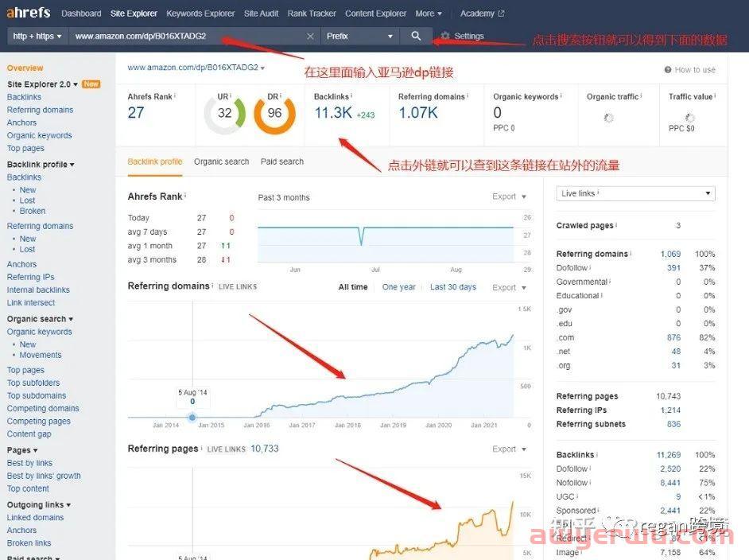
Task: Open the Dashboard menu item
Action: click(81, 14)
